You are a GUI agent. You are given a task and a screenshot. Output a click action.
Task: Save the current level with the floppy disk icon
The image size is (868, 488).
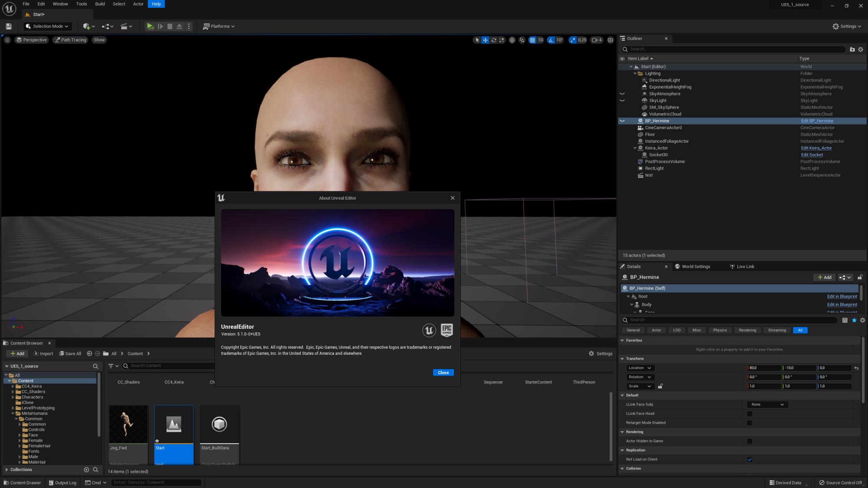8,26
